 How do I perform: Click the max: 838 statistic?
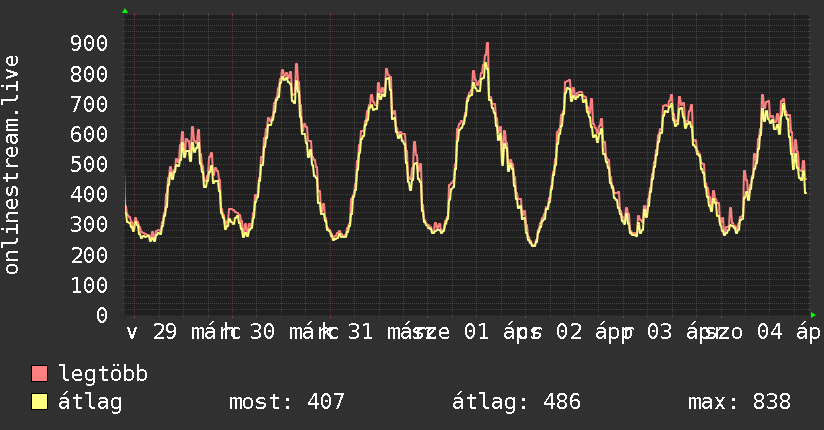point(739,402)
